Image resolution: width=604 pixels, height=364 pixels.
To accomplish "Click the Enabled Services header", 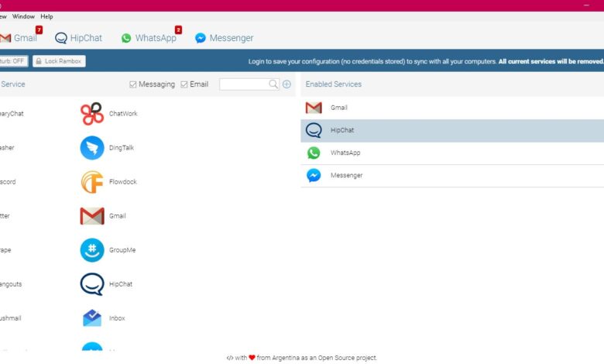I will pos(334,84).
